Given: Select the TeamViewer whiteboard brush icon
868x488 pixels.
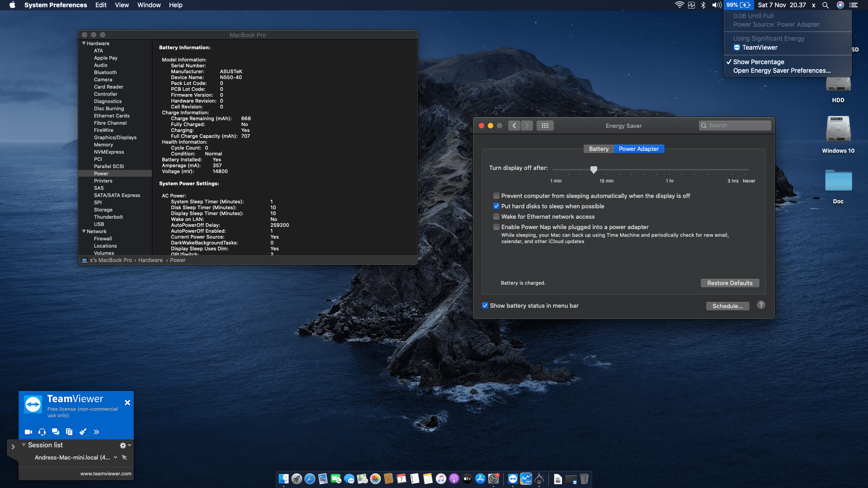Looking at the screenshot, I should pyautogui.click(x=83, y=432).
